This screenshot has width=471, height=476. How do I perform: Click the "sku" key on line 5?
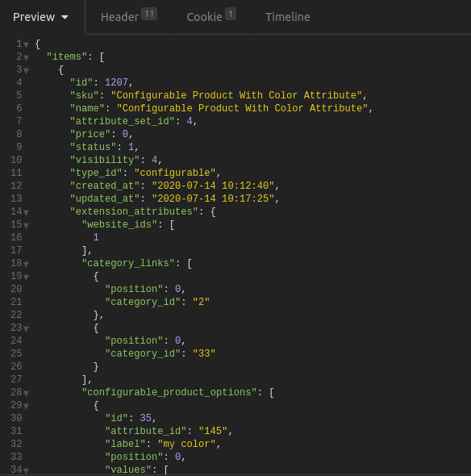click(x=85, y=95)
